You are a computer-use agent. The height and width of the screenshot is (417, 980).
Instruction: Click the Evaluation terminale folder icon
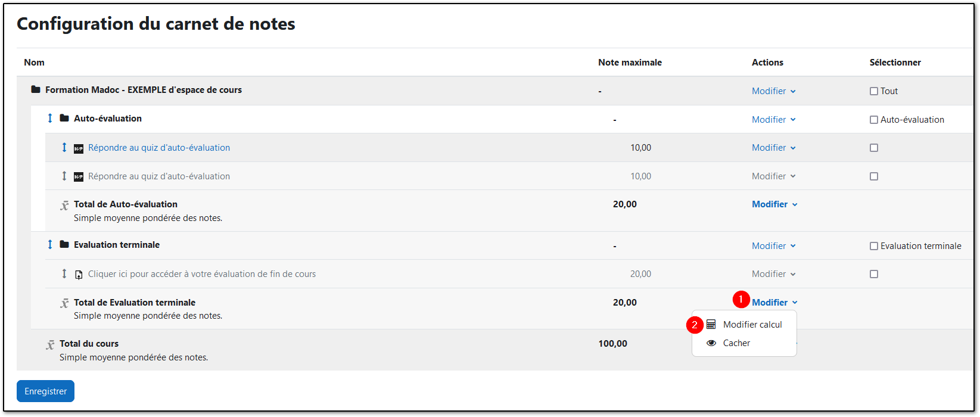64,245
